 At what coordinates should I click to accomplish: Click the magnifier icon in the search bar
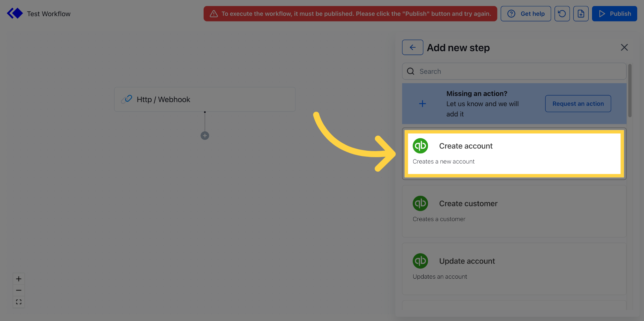tap(411, 71)
